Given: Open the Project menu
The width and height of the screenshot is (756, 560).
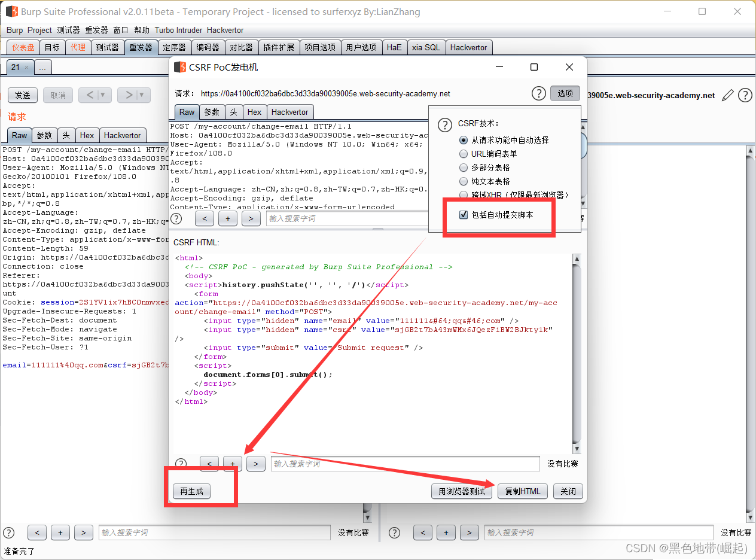Looking at the screenshot, I should (39, 30).
